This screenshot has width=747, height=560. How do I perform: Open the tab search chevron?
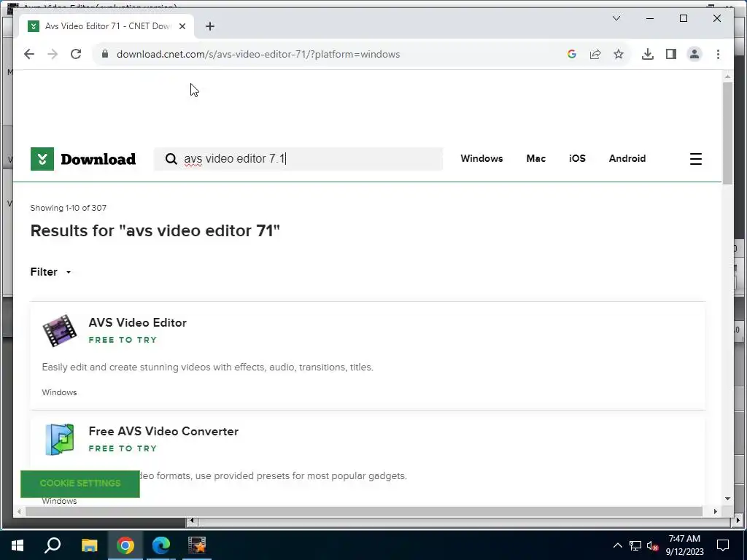[616, 18]
